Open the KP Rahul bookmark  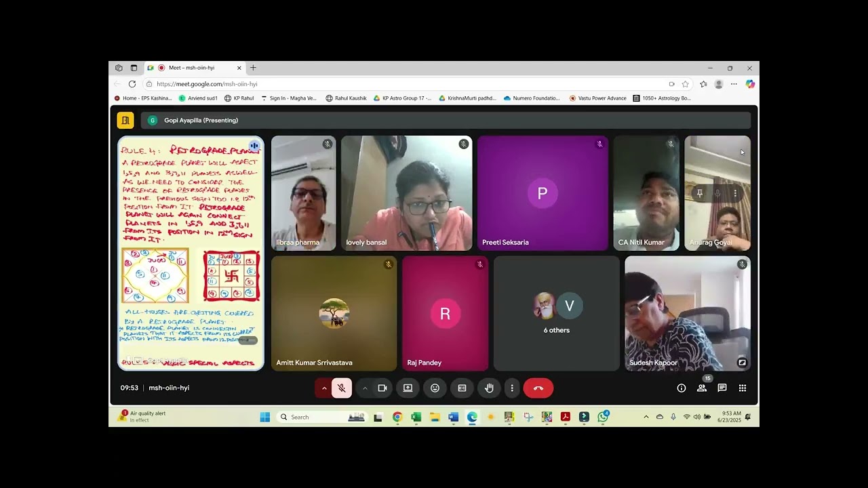pyautogui.click(x=239, y=98)
